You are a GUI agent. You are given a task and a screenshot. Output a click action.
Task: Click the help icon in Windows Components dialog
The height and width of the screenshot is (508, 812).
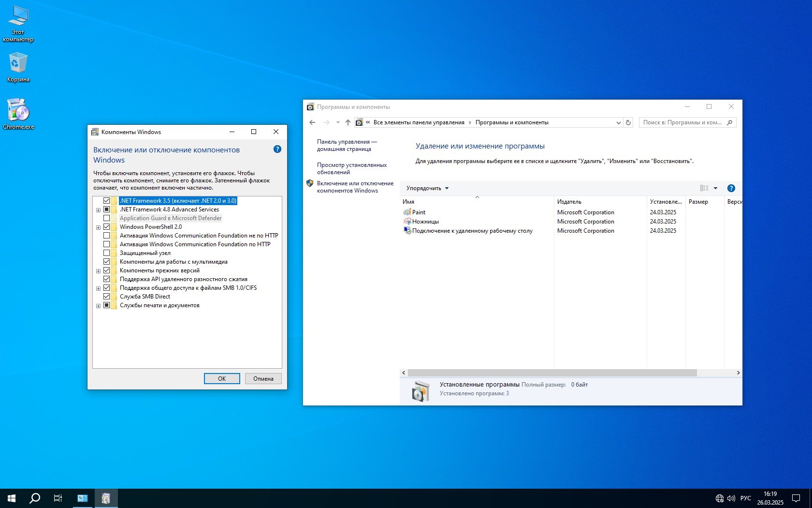277,149
